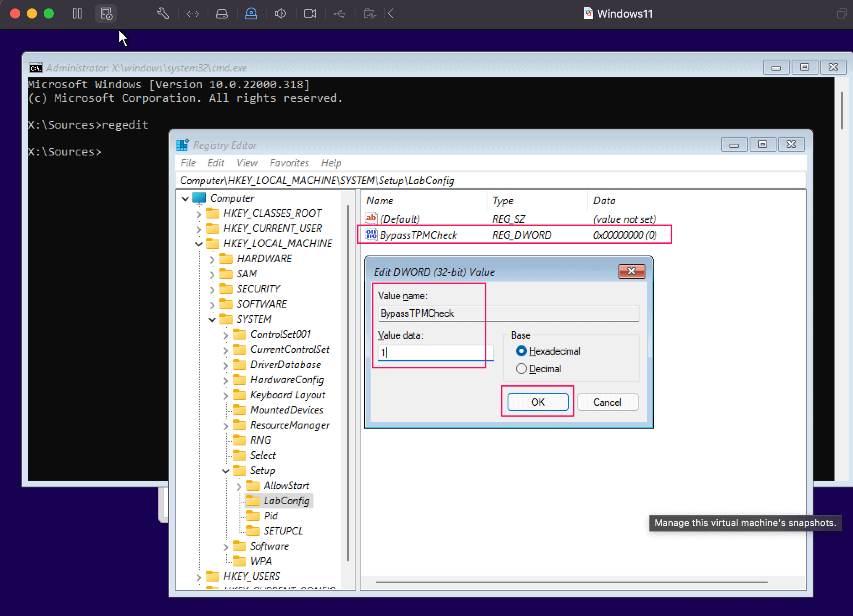Click the Registry Editor title bar icon
This screenshot has height=616, width=853.
click(x=183, y=145)
